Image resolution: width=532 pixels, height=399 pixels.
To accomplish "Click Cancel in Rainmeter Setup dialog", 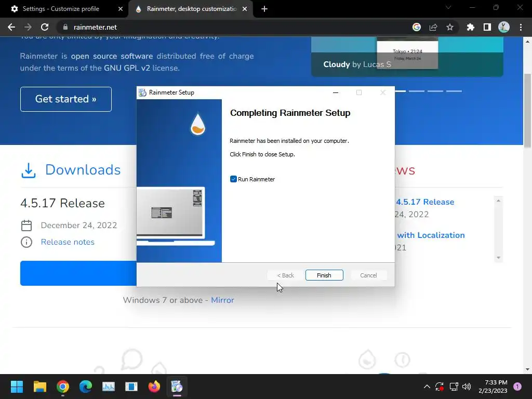I will point(368,275).
